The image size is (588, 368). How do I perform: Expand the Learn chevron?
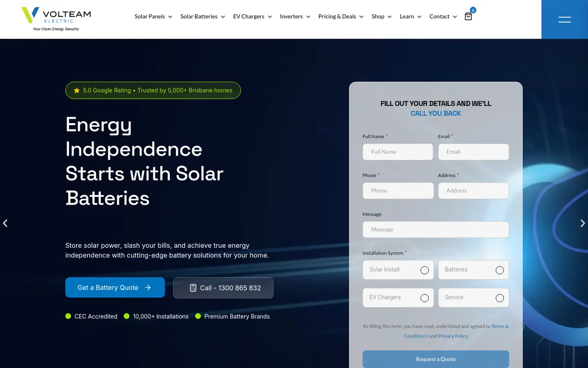[419, 17]
